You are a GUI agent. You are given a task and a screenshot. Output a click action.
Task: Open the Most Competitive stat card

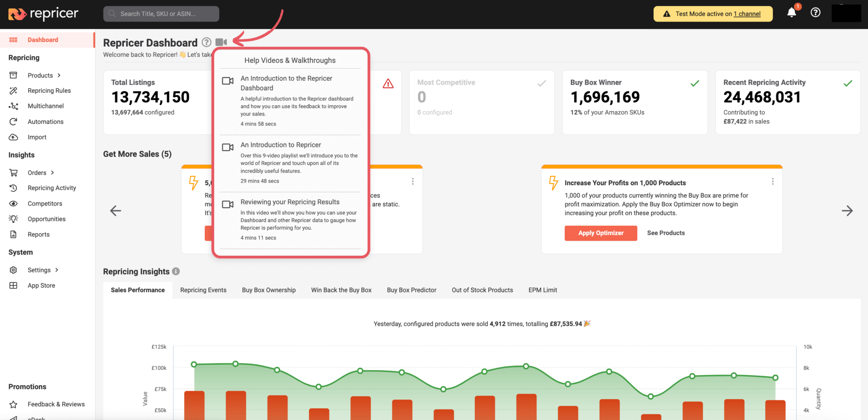coord(482,102)
